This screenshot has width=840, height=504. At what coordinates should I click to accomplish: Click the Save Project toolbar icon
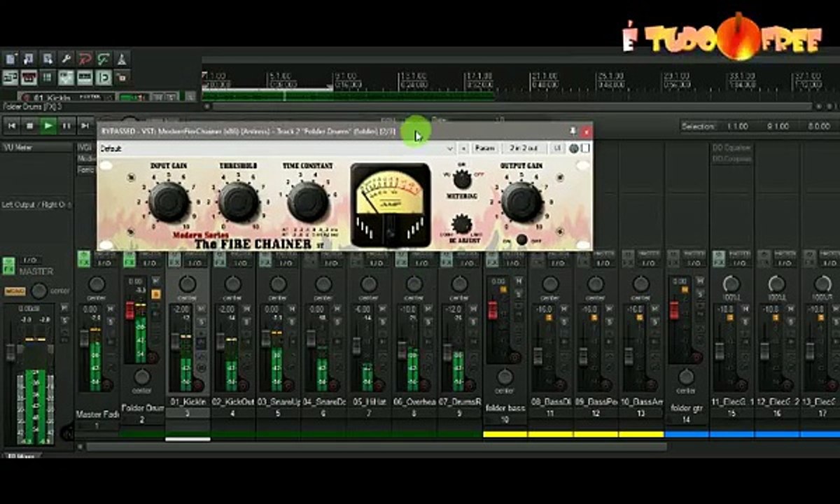coord(48,59)
